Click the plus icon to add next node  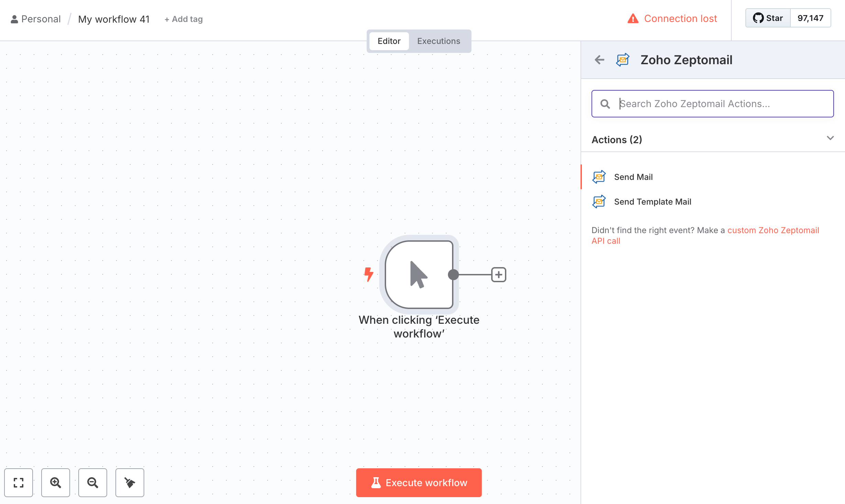[498, 275]
